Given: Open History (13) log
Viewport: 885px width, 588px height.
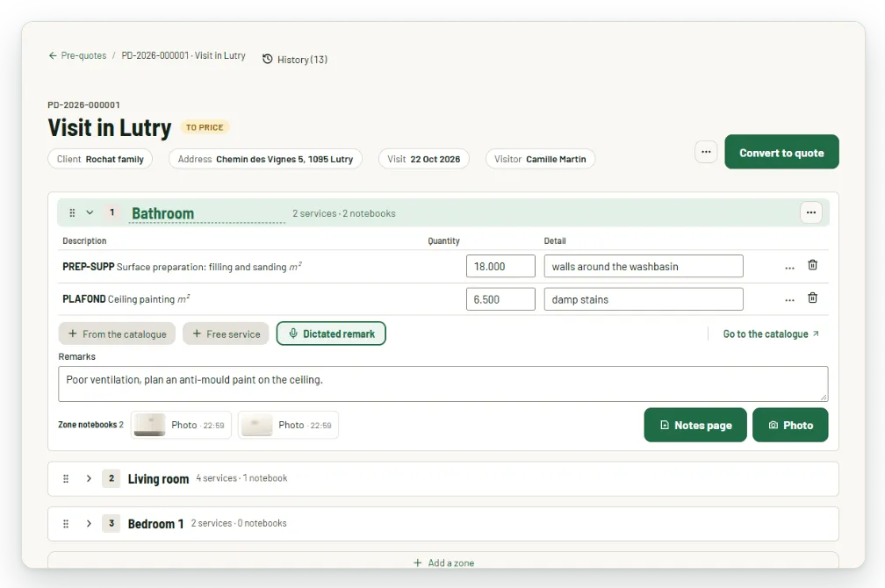Looking at the screenshot, I should pos(295,60).
